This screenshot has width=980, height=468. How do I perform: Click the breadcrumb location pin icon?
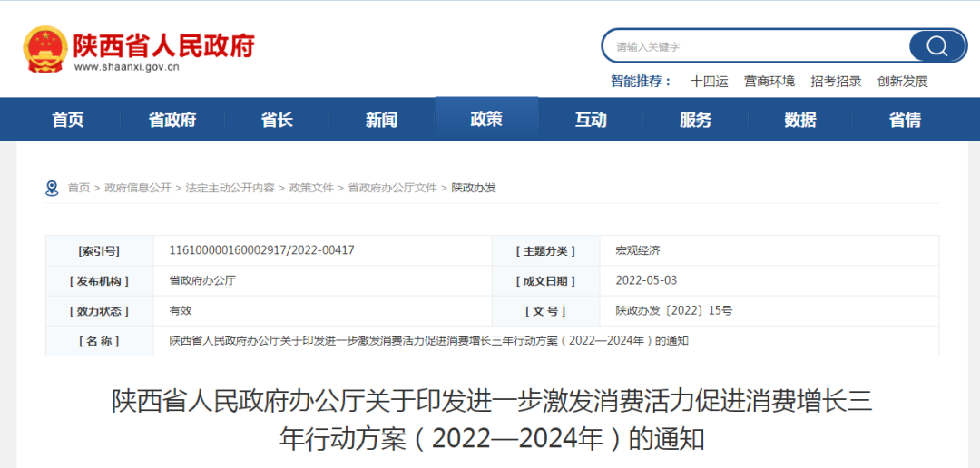[x=52, y=188]
